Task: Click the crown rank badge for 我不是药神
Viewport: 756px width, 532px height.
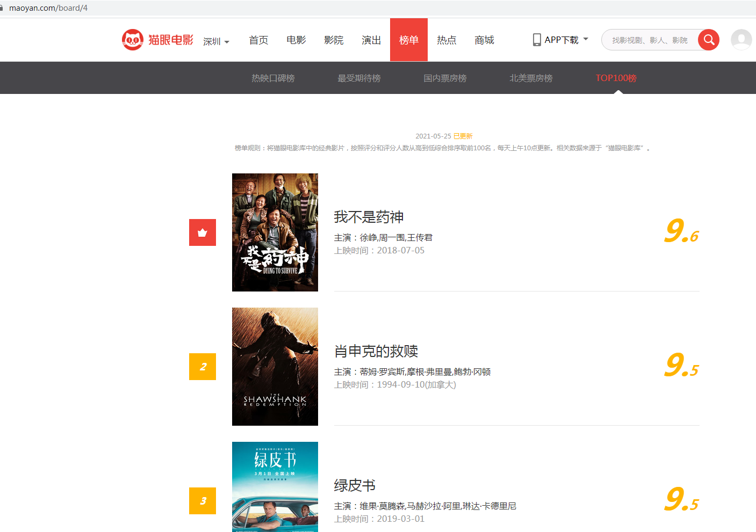Action: coord(203,232)
